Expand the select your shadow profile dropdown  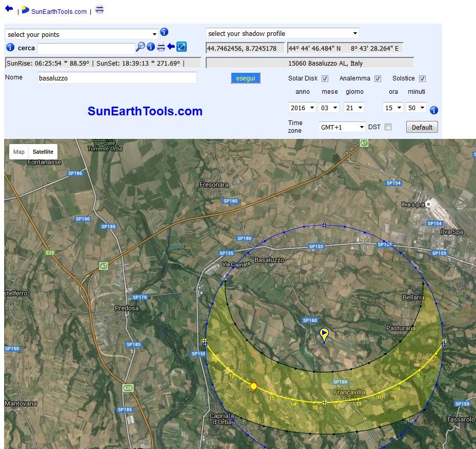click(283, 33)
